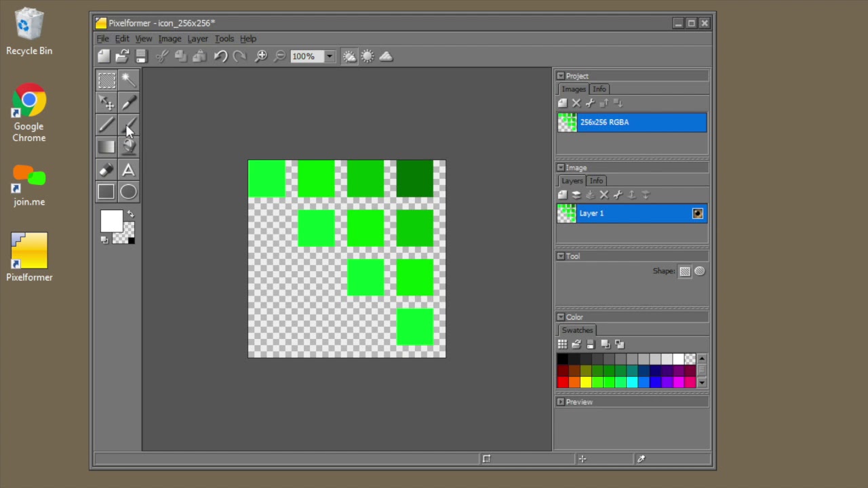868x488 pixels.
Task: Pick the cyan color swatch
Action: 632,382
